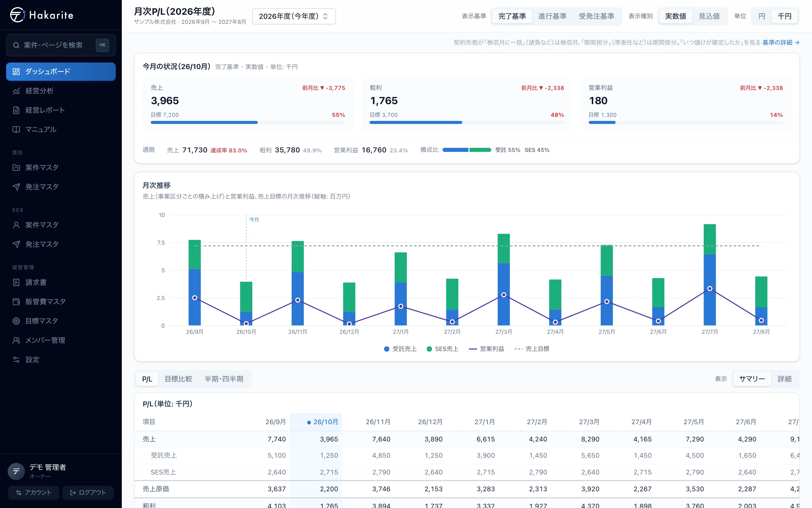Screen dimensions: 812x508
Task: Toggle SES売上 legend entry
Action: [x=443, y=349]
